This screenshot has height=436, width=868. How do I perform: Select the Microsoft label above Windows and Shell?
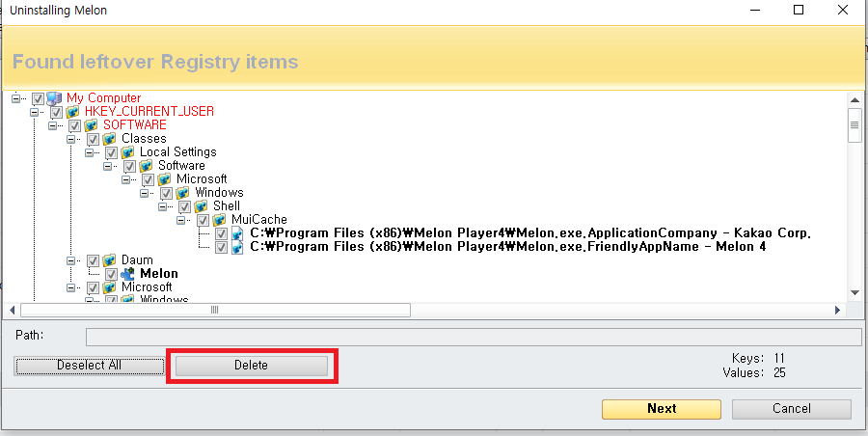tap(202, 179)
